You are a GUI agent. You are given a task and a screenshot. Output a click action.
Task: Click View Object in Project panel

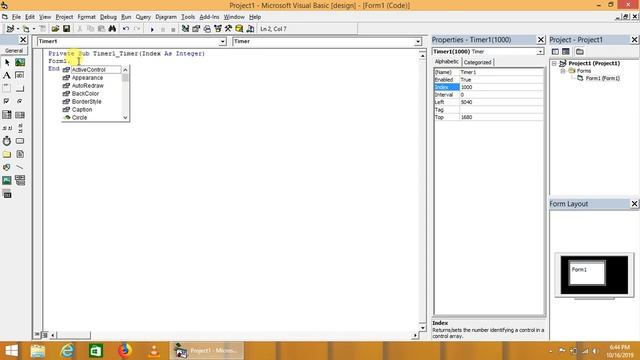[566, 52]
